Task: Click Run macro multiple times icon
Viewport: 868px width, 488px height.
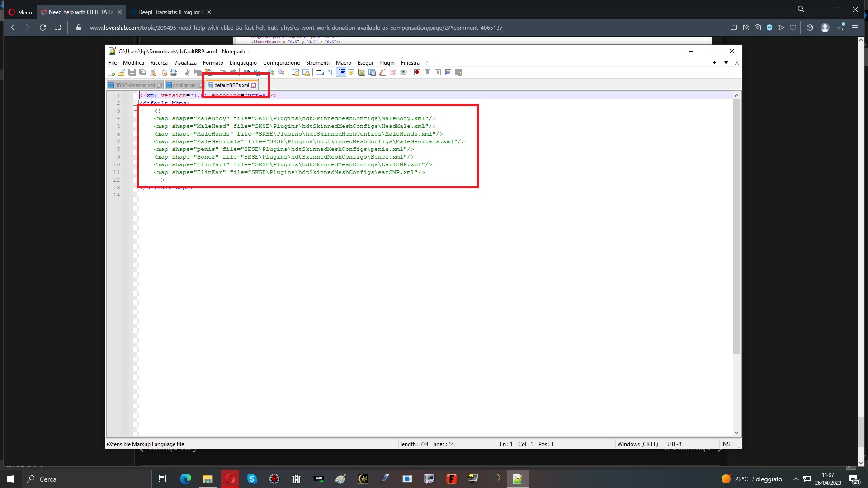Action: coord(448,72)
